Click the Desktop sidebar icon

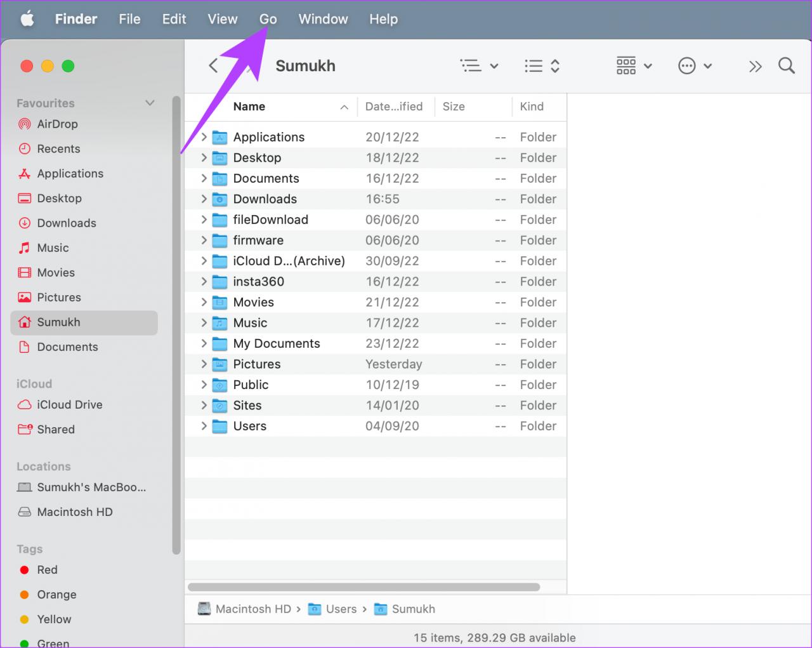[x=25, y=199]
